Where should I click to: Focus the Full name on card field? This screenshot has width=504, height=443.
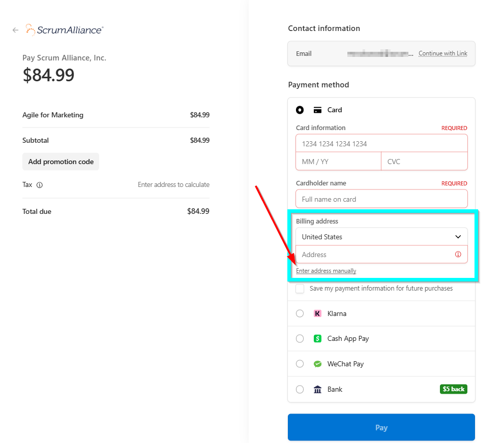[x=381, y=199]
